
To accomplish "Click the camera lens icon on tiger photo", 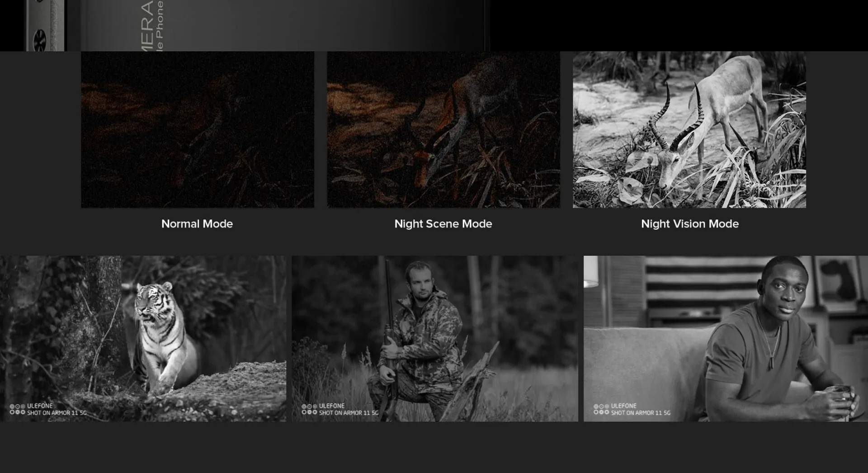I will (x=18, y=409).
